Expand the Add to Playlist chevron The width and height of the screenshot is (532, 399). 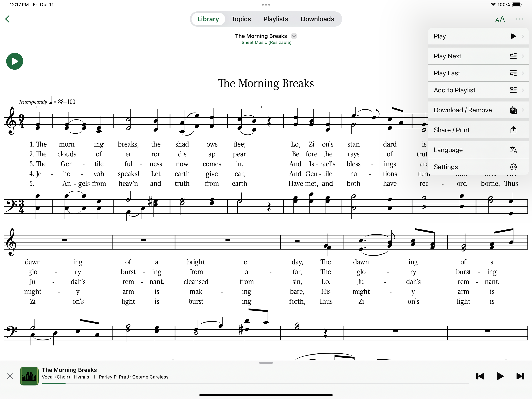pos(523,90)
